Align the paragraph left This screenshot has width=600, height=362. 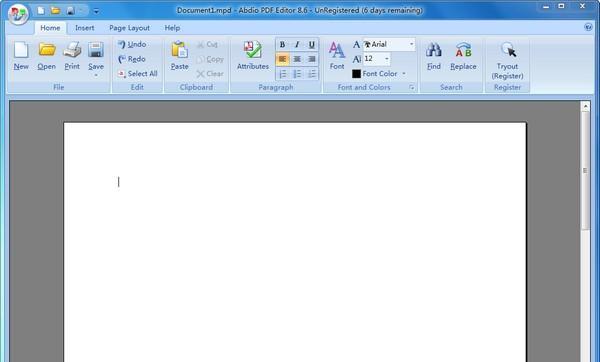click(x=282, y=59)
